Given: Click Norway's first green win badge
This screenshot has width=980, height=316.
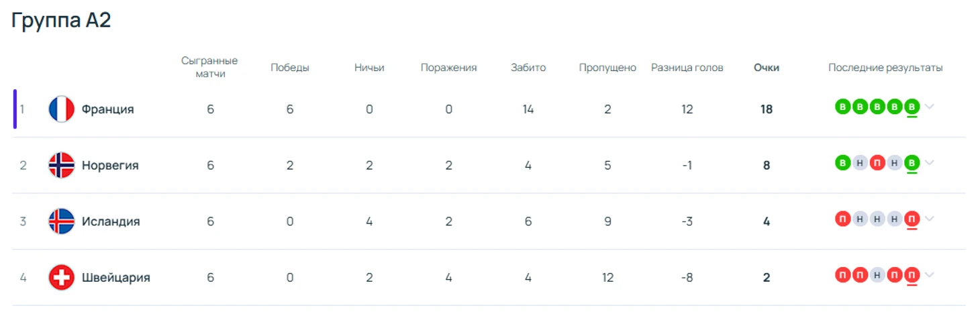Looking at the screenshot, I should 842,163.
